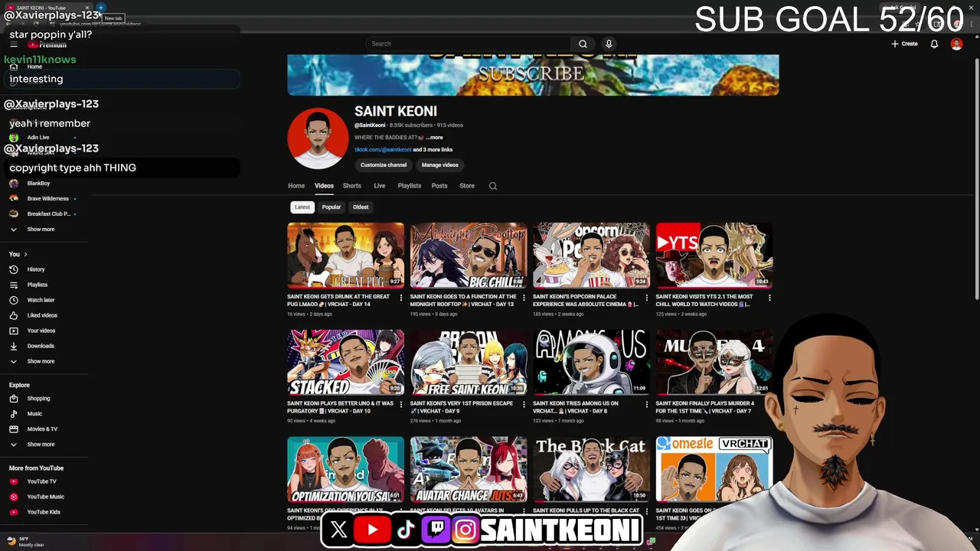Switch to the Posts tab
The height and width of the screenshot is (551, 980).
439,186
